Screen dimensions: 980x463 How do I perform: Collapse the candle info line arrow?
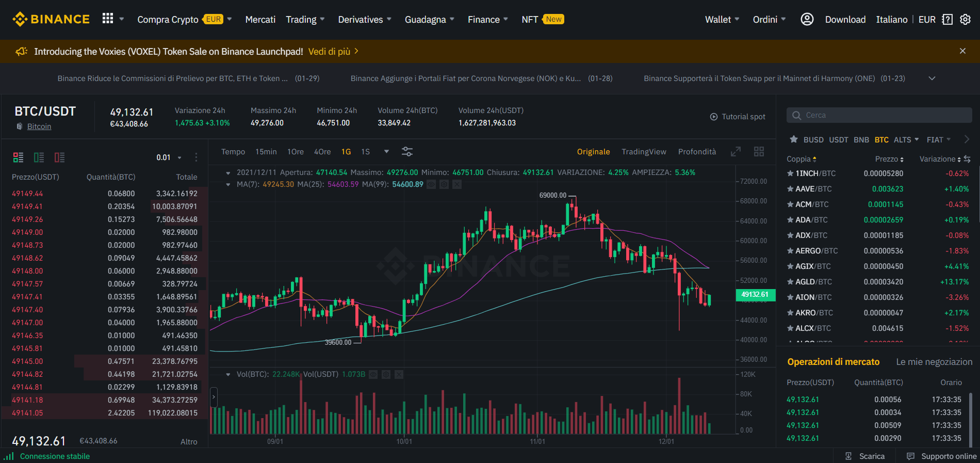click(x=228, y=173)
